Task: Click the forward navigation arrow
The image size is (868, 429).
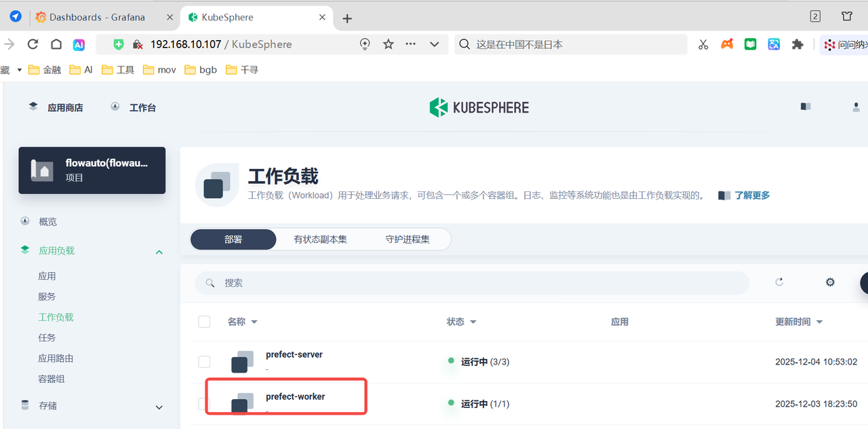Action: pos(9,44)
